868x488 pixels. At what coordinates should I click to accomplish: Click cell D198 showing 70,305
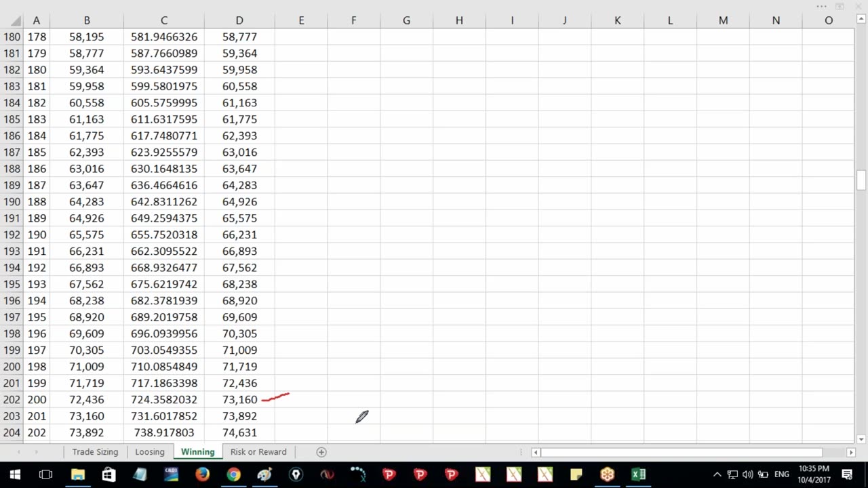coord(239,333)
